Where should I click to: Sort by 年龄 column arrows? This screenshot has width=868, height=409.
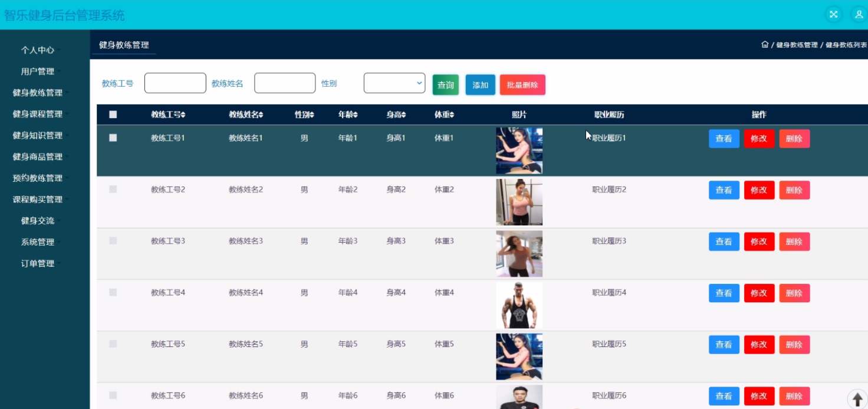click(x=356, y=115)
